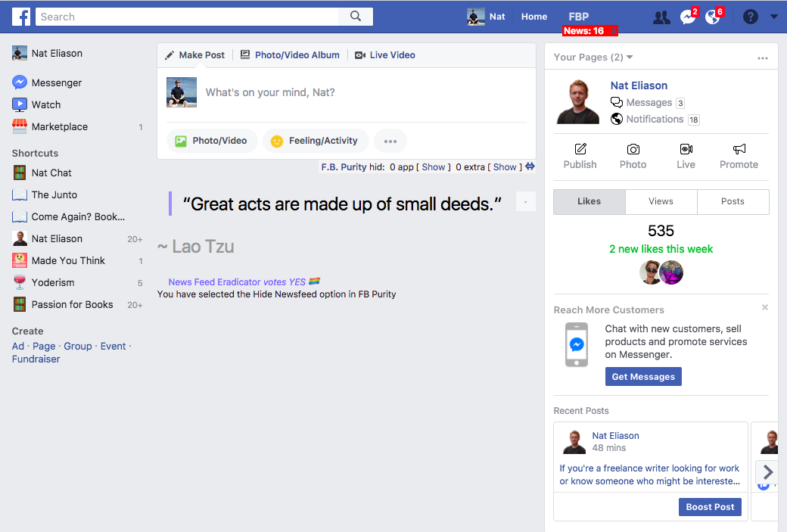
Task: Select the Photo/Video Album tab
Action: coord(290,54)
